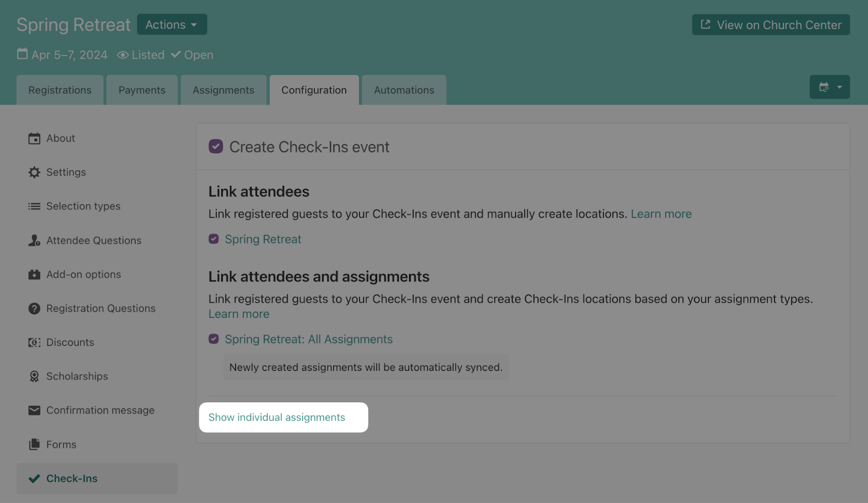Click the Settings gear icon
868x503 pixels.
click(x=34, y=172)
